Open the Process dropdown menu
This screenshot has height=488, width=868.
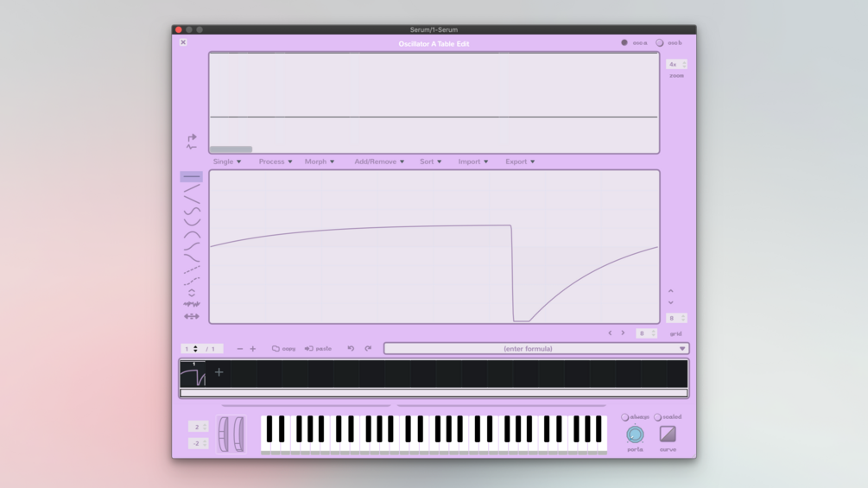click(276, 162)
